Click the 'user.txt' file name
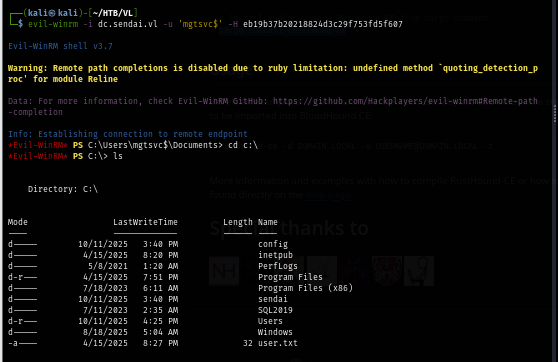 tap(278, 343)
